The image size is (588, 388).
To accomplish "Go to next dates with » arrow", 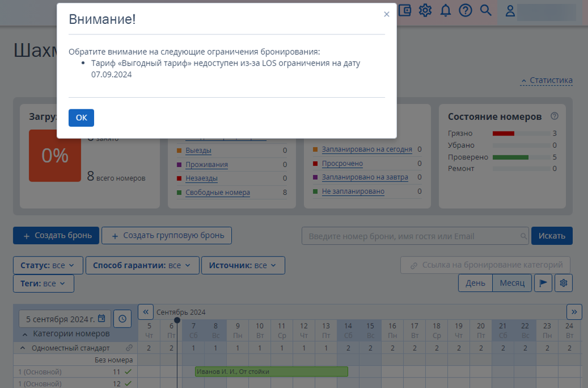I will (574, 312).
